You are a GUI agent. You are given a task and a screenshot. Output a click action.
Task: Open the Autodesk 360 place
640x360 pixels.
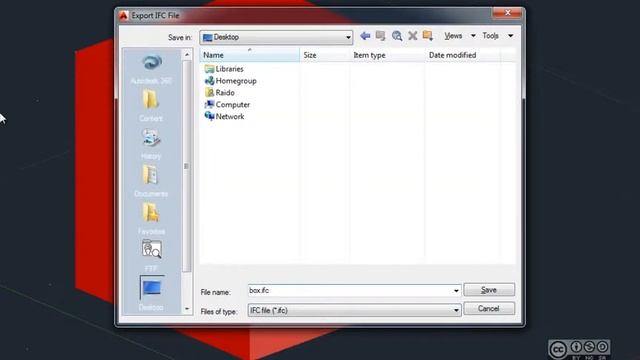tap(151, 69)
